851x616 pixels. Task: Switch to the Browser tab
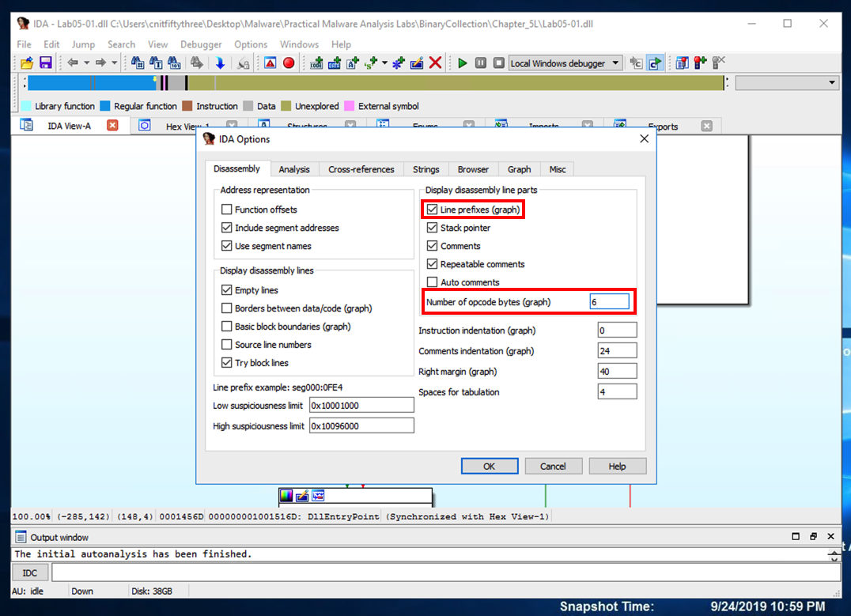pos(473,169)
